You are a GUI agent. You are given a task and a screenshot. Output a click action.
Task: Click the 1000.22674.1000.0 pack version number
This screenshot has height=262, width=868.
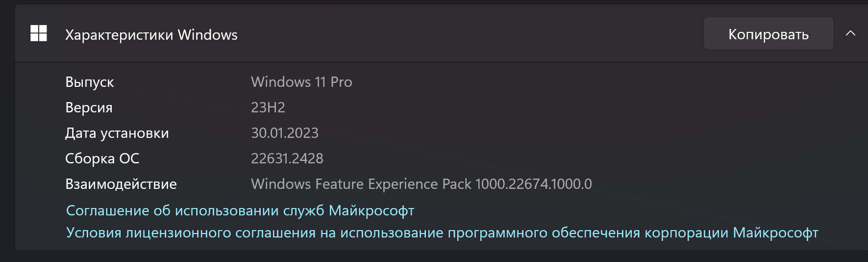534,184
